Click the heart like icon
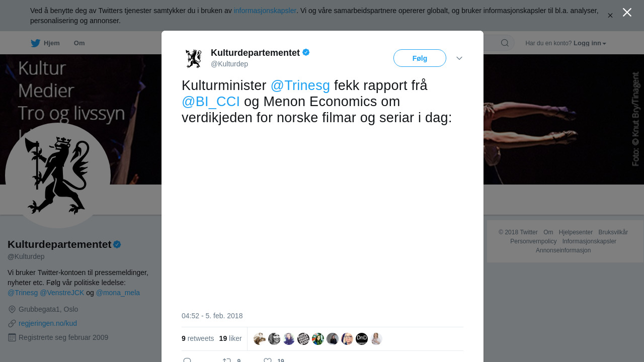This screenshot has height=362, width=644. [268, 360]
